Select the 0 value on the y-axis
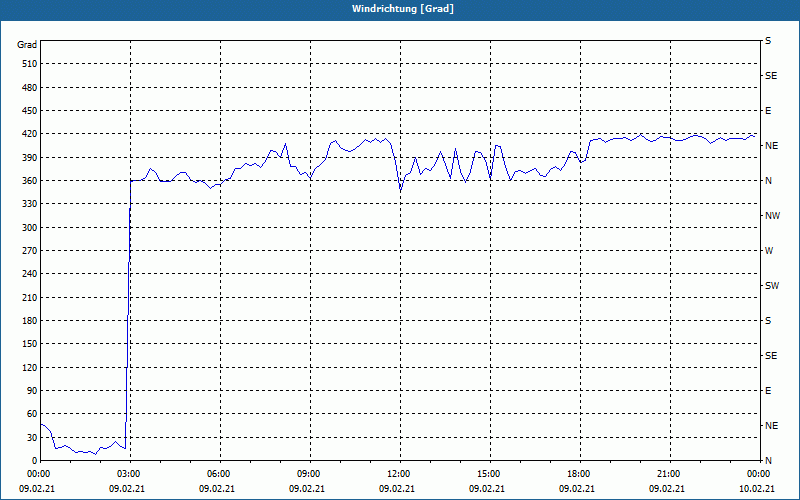The image size is (800, 500). coord(35,461)
